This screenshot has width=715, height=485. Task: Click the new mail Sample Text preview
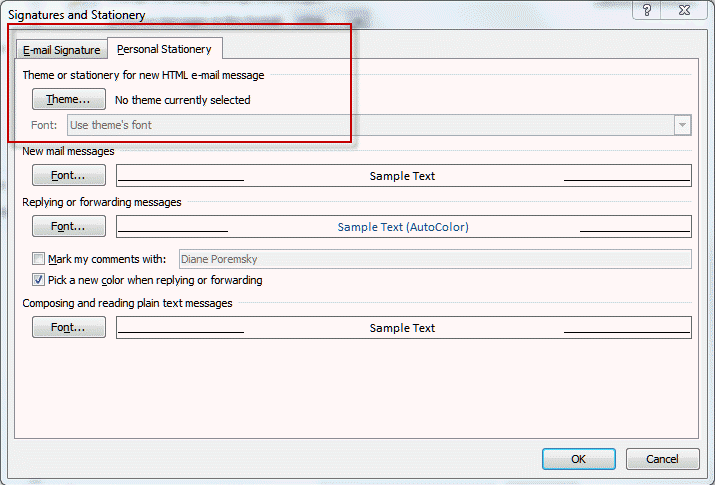point(403,176)
